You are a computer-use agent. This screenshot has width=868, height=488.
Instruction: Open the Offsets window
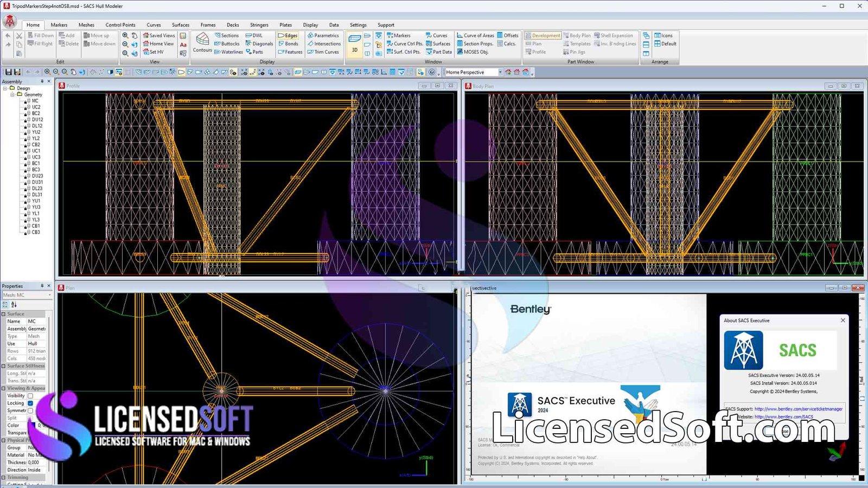508,35
